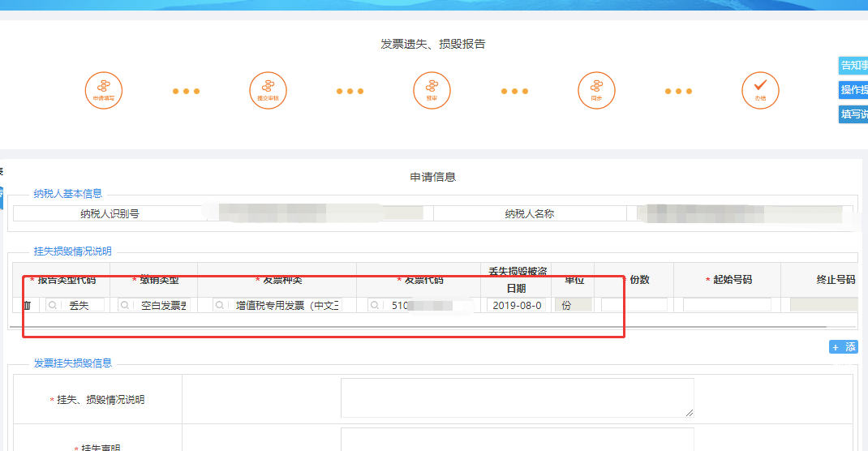Click the 纳税人名称 label

point(529,213)
